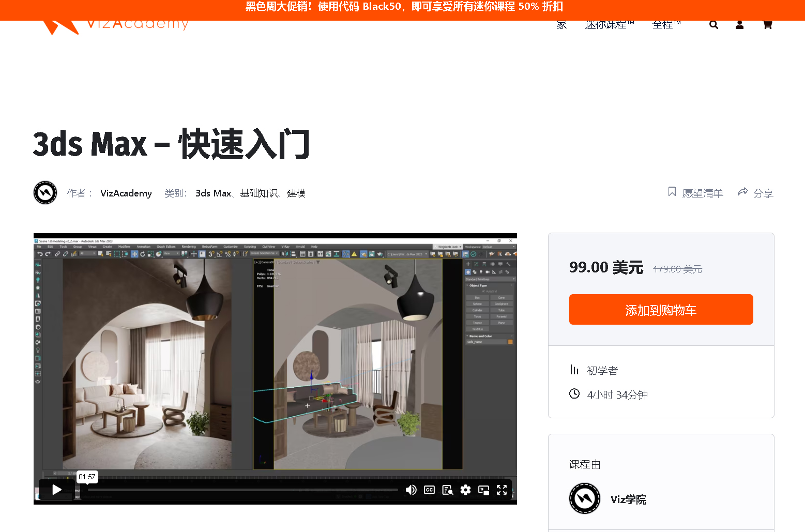Mute the video with the volume icon

(411, 490)
